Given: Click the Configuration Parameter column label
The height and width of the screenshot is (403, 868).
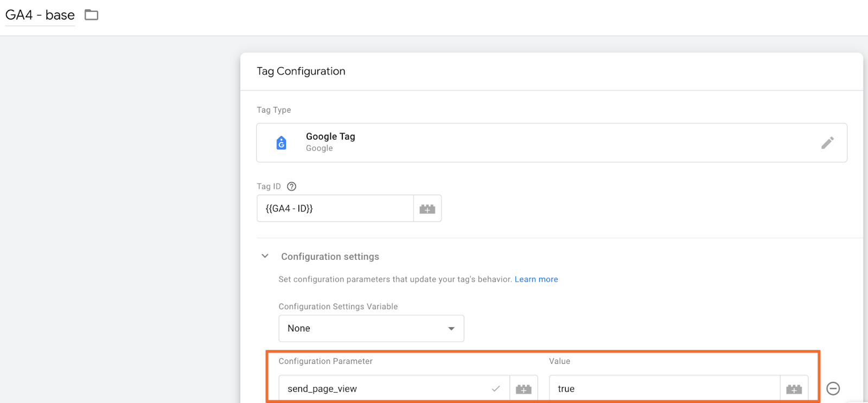Looking at the screenshot, I should click(325, 361).
